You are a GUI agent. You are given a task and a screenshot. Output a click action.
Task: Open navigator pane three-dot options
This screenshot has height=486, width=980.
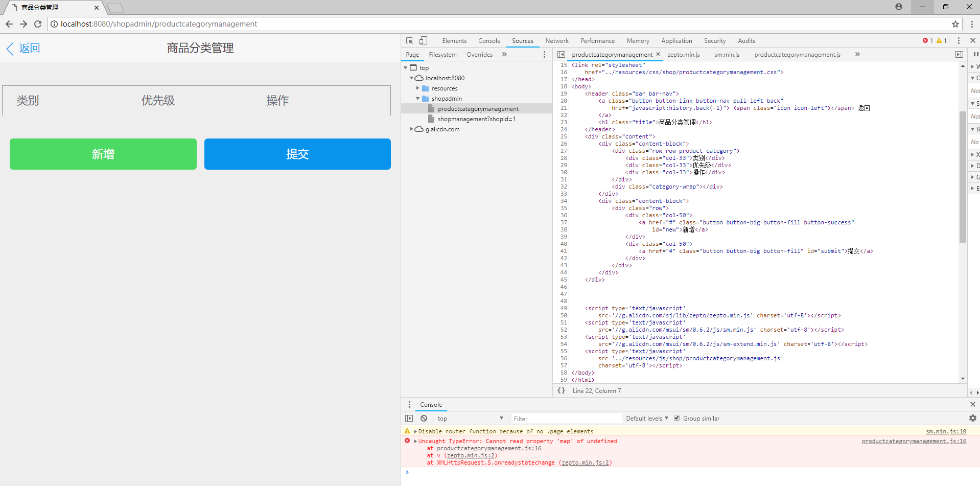tap(544, 55)
